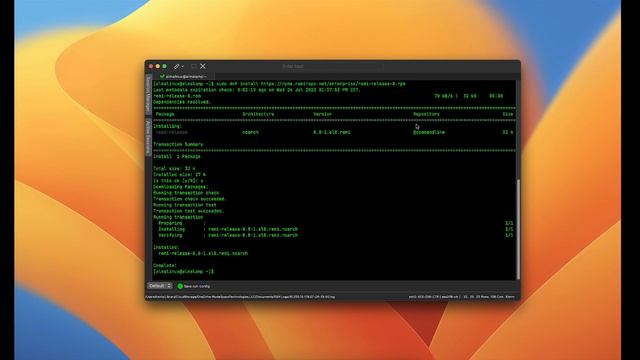Click the 'Running transaction' line
640x360 pixels.
[x=178, y=217]
